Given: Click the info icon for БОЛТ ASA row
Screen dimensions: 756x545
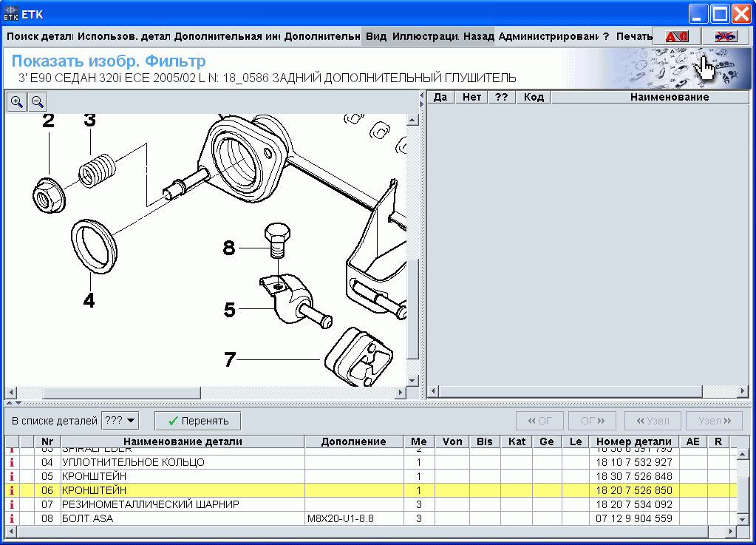Looking at the screenshot, I should (13, 518).
